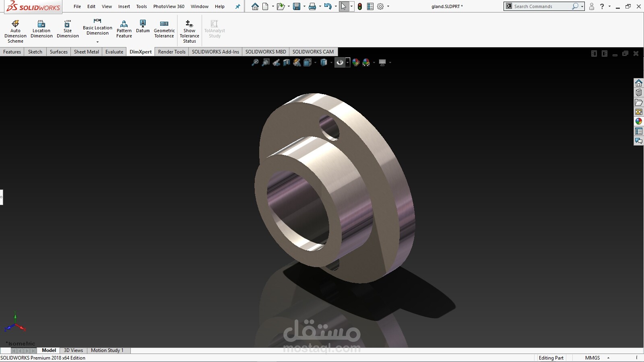Viewport: 644px width, 362px height.
Task: Expand the Undo history dropdown arrow
Action: (x=336, y=6)
